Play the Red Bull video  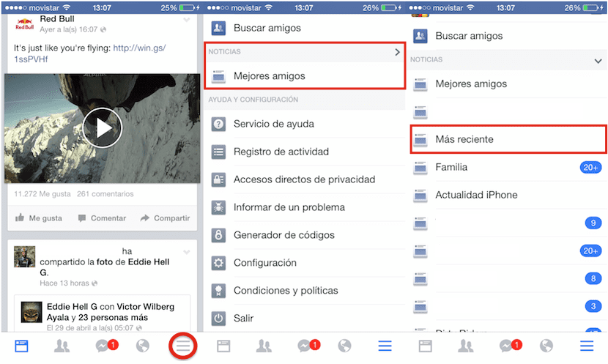click(x=103, y=127)
